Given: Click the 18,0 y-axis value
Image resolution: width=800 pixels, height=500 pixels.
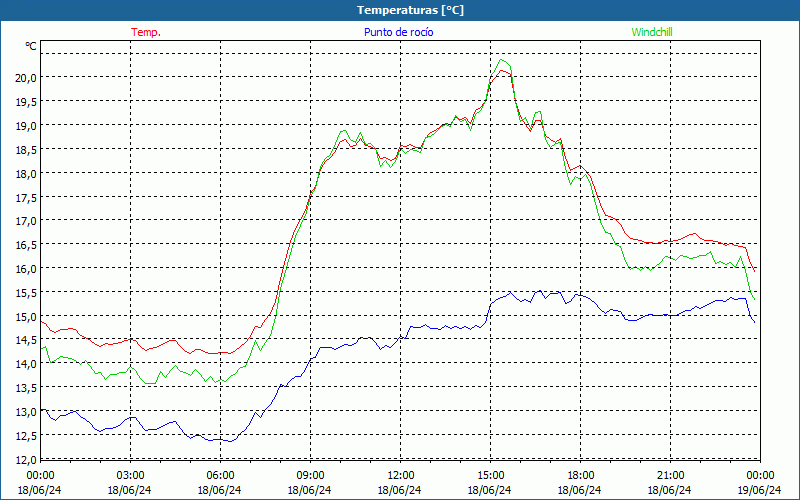Looking at the screenshot, I should 26,173.
